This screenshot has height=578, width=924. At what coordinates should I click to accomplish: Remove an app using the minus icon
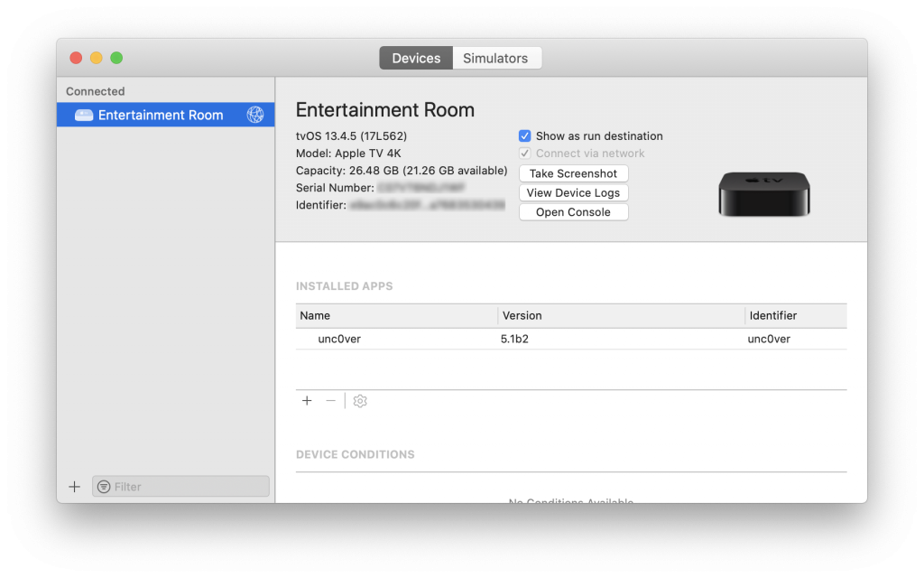[x=330, y=400]
